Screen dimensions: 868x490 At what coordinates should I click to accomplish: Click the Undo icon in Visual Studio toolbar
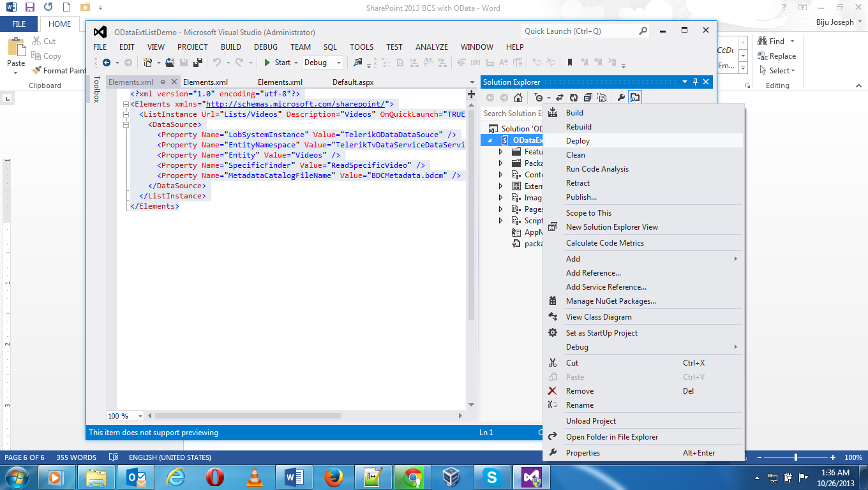coord(217,63)
